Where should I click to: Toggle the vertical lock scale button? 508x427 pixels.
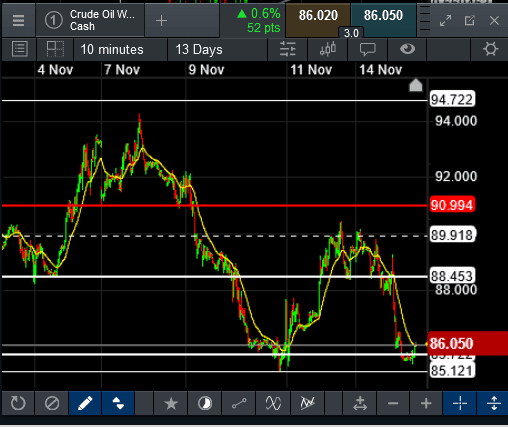493,403
